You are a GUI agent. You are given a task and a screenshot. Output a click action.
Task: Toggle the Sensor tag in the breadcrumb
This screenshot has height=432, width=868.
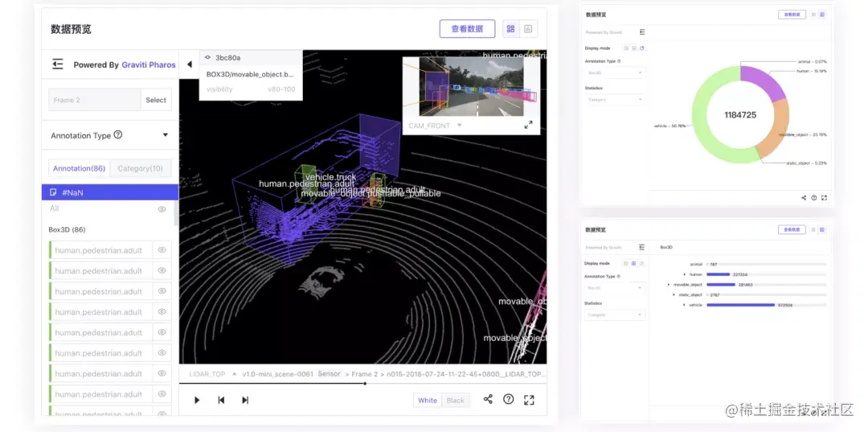pos(329,374)
